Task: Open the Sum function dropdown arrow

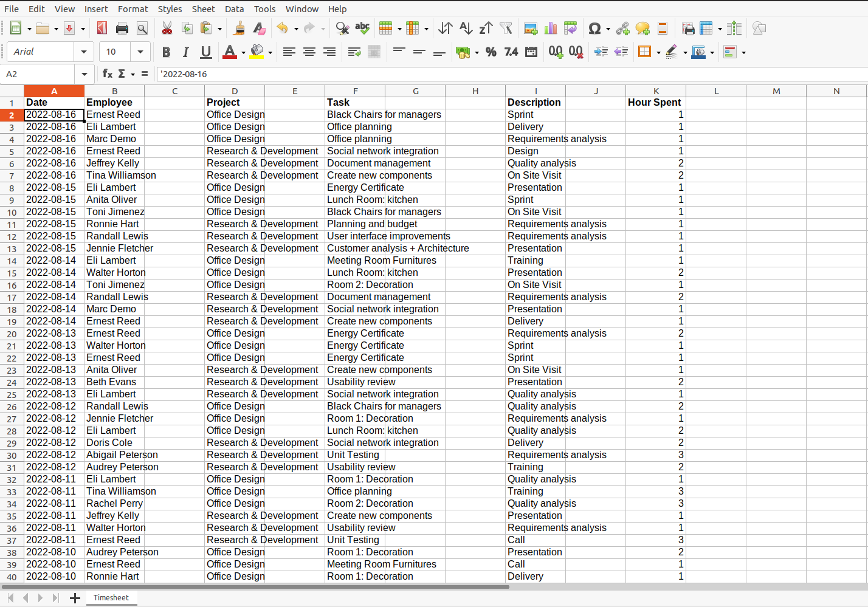Action: point(133,74)
